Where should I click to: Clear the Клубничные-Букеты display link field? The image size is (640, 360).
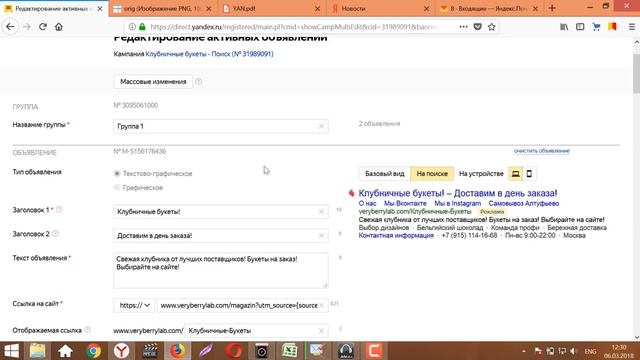(x=321, y=331)
